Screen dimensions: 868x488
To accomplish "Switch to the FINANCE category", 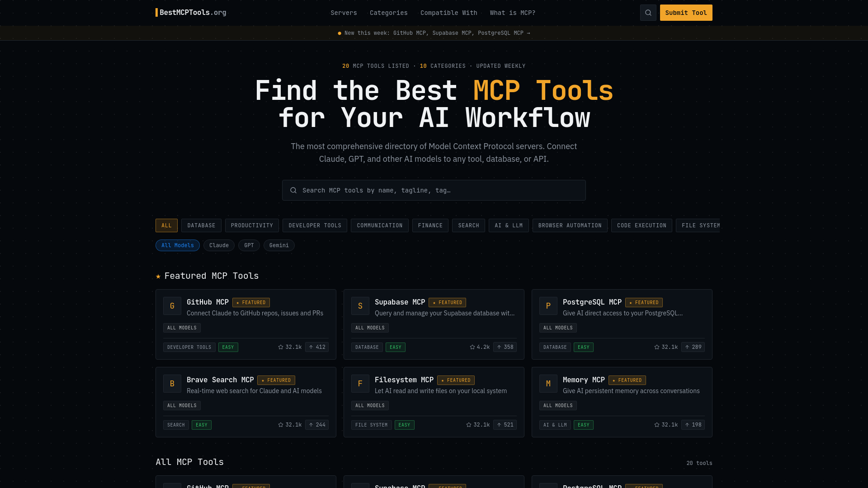I will (x=430, y=225).
